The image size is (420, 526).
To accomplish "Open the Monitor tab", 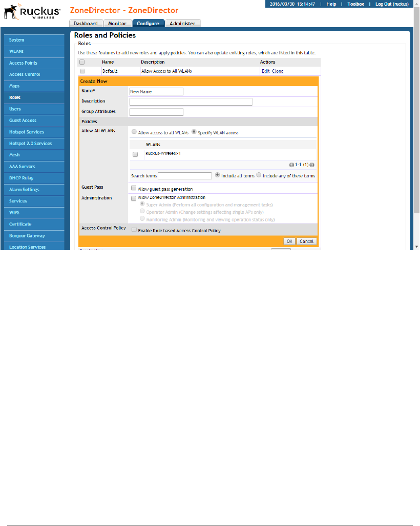I will click(x=117, y=23).
